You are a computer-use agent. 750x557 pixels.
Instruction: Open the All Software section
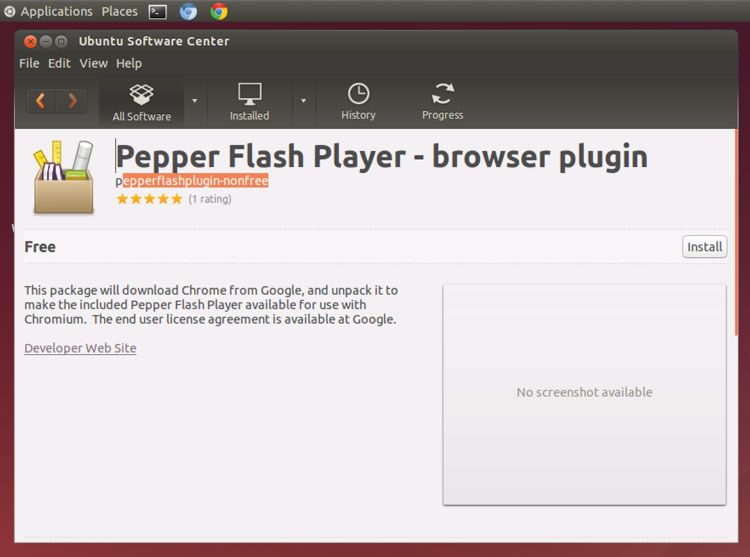pos(142,102)
